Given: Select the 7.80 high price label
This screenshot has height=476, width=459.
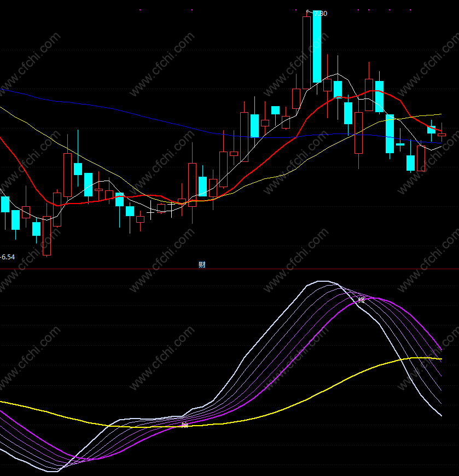Looking at the screenshot, I should click(320, 13).
